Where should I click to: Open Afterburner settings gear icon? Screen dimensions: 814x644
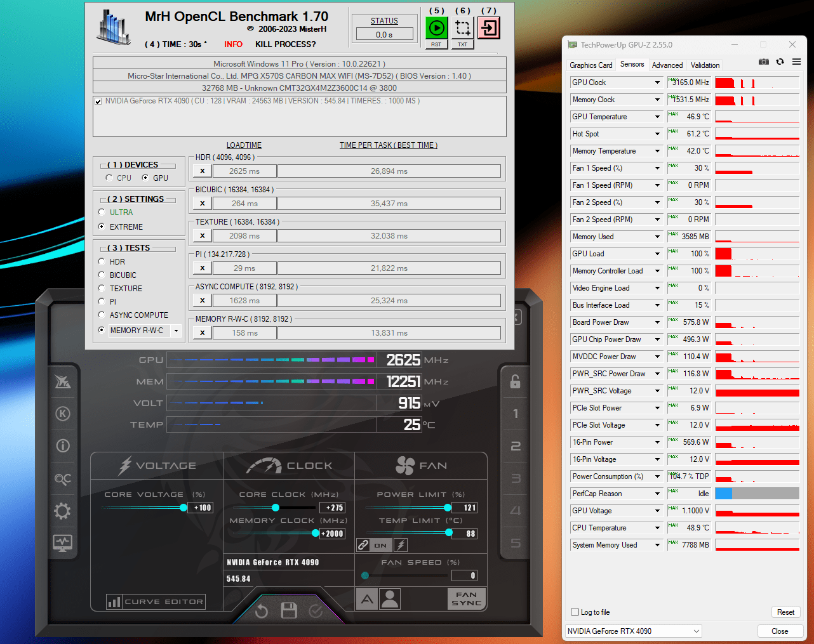click(63, 511)
